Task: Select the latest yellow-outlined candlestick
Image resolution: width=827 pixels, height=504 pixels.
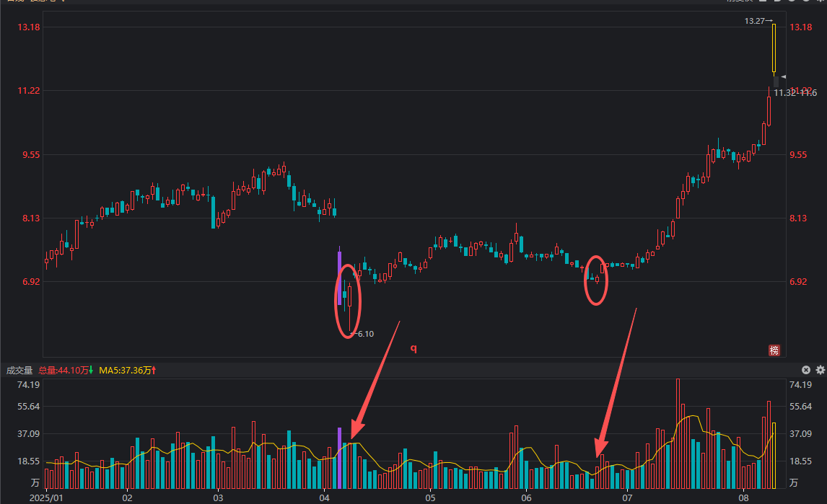Action: (774, 49)
